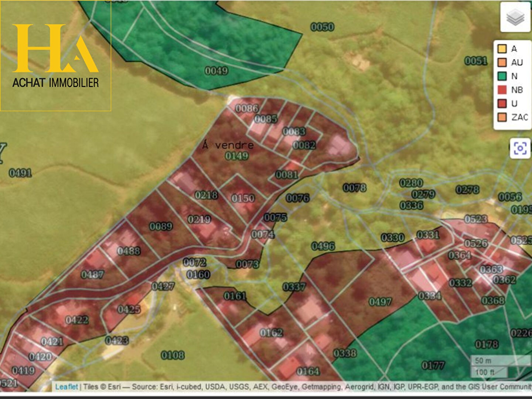Select parcel label 0083
This screenshot has height=399, width=532.
pos(294,132)
